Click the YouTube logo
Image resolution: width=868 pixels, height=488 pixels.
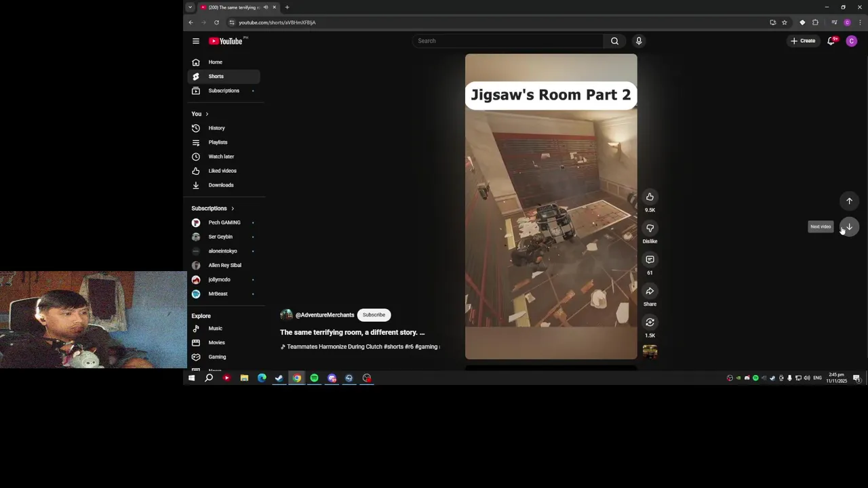226,41
